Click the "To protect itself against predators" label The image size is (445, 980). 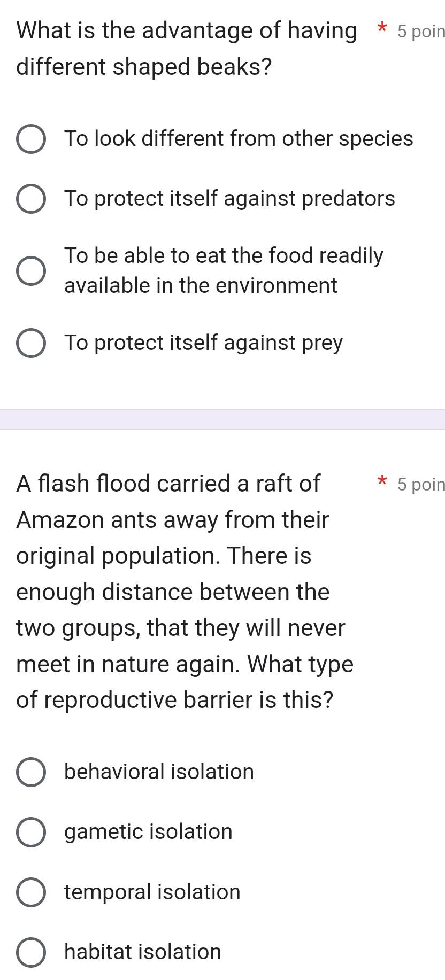coord(229,199)
